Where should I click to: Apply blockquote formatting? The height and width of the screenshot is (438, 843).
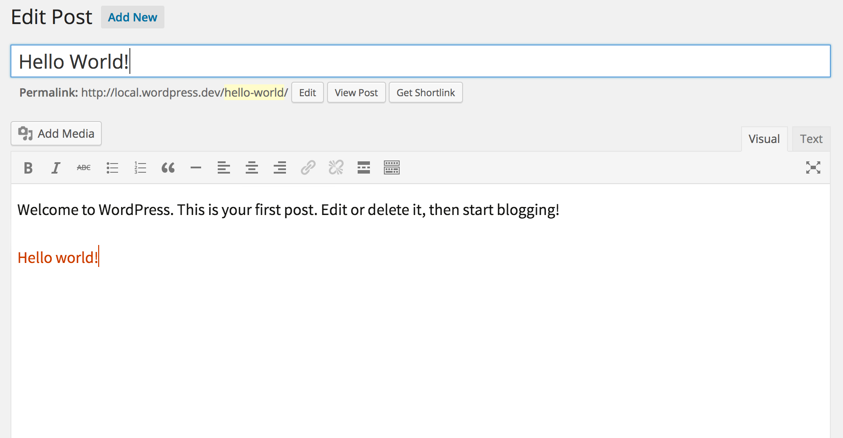pos(168,168)
